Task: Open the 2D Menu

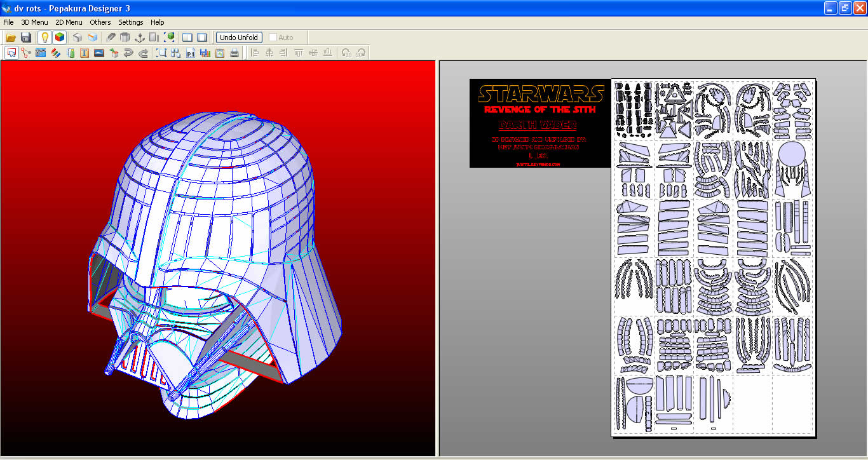Action: [69, 22]
